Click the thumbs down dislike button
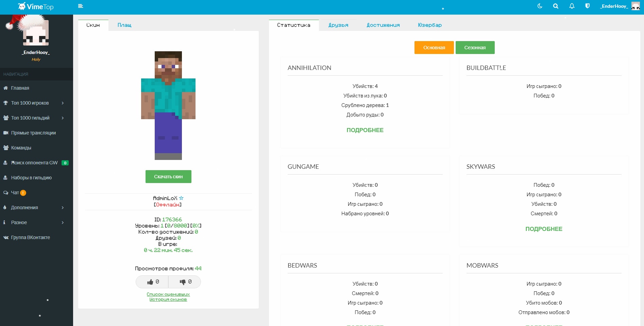This screenshot has width=644, height=326. tap(185, 282)
